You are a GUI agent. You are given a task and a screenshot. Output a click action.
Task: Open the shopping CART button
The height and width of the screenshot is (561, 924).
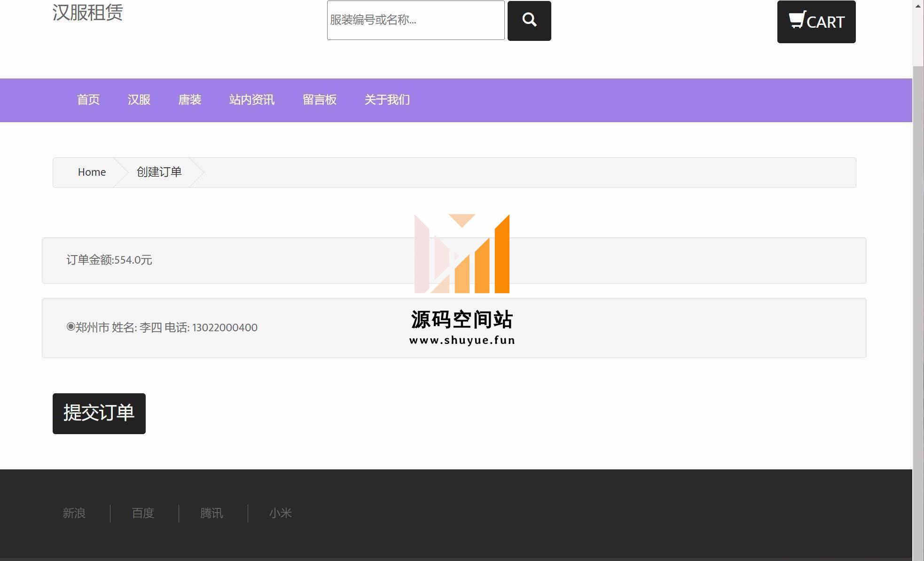click(816, 22)
